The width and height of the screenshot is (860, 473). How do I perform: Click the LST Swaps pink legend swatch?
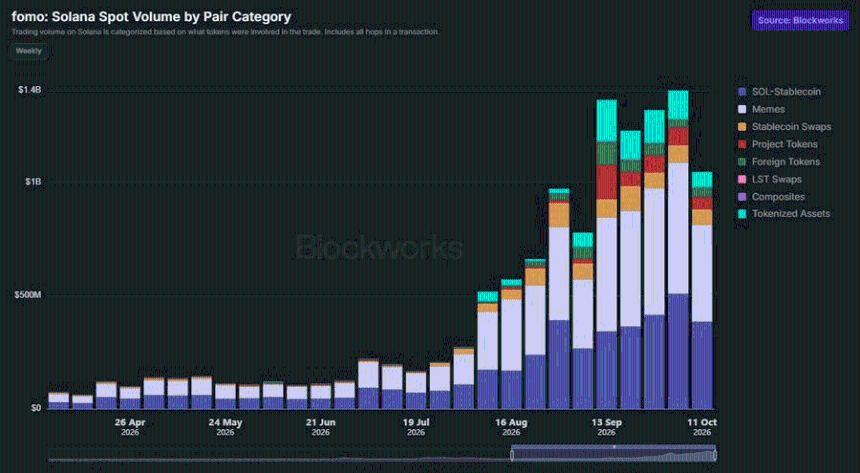(742, 180)
